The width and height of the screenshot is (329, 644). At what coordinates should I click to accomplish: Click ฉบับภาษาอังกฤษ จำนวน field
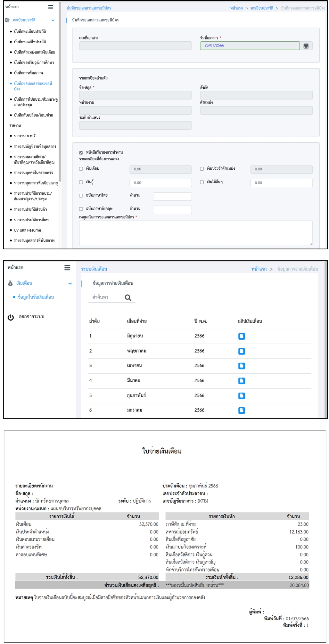(x=172, y=210)
